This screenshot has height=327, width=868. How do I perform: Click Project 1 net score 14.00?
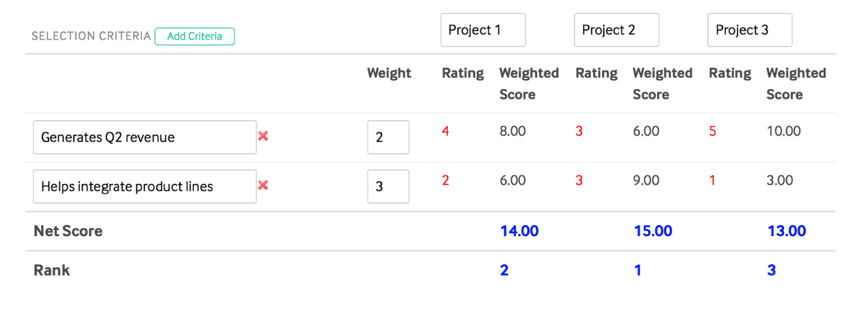(519, 231)
